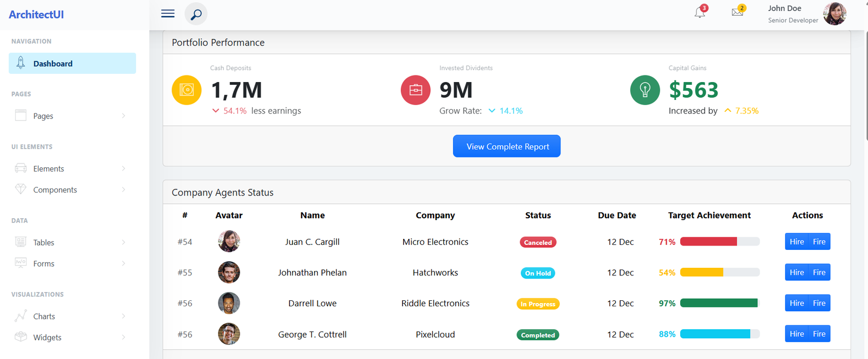This screenshot has width=868, height=359.
Task: Click the green Capital Gains lightbulb icon
Action: [645, 90]
